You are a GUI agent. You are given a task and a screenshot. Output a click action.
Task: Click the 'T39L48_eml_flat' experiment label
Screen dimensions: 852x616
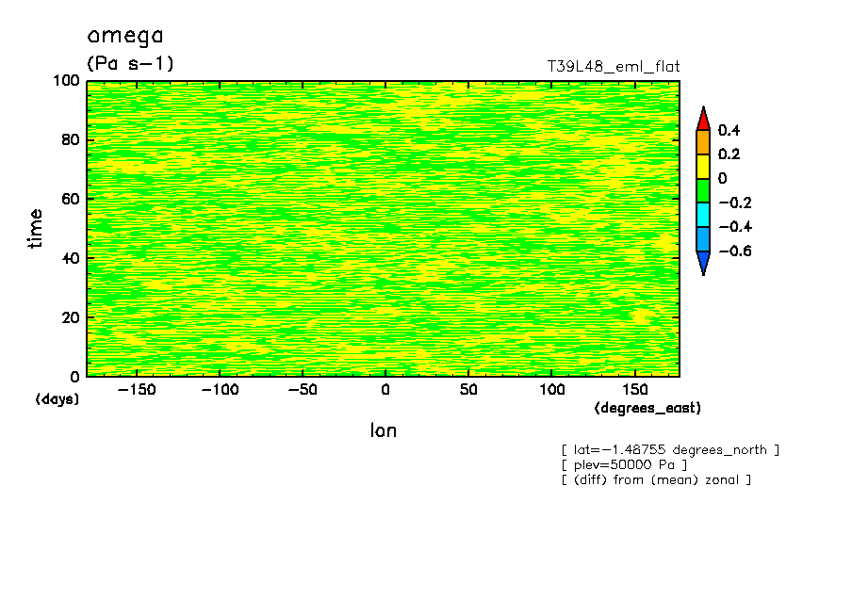tap(614, 67)
